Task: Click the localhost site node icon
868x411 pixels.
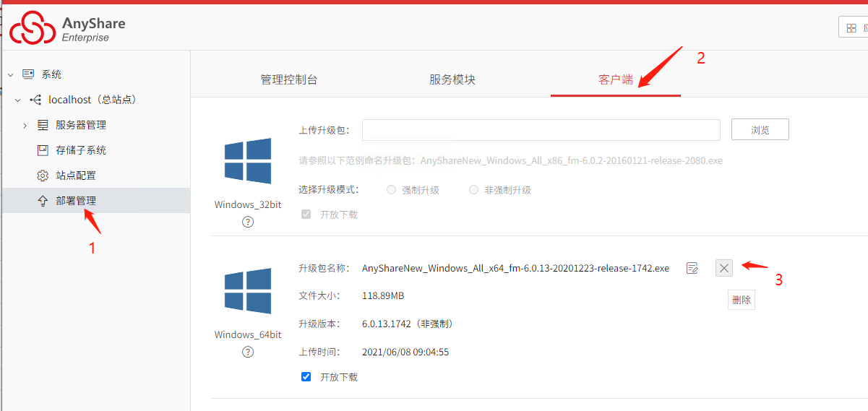Action: click(x=35, y=100)
